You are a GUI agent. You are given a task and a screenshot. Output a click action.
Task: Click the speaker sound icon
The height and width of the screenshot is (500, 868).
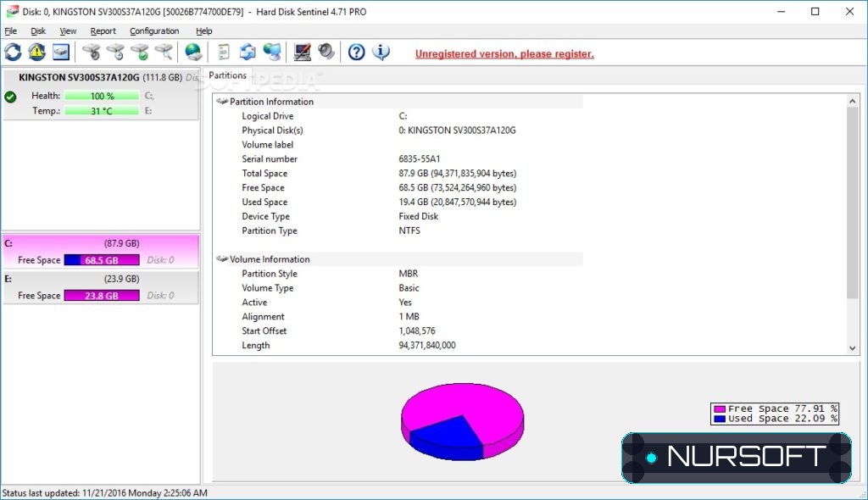pyautogui.click(x=326, y=53)
